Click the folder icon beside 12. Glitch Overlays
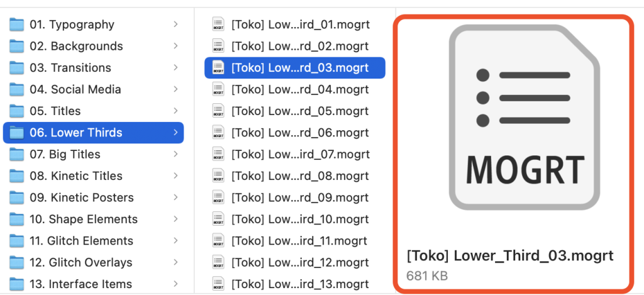 click(16, 263)
